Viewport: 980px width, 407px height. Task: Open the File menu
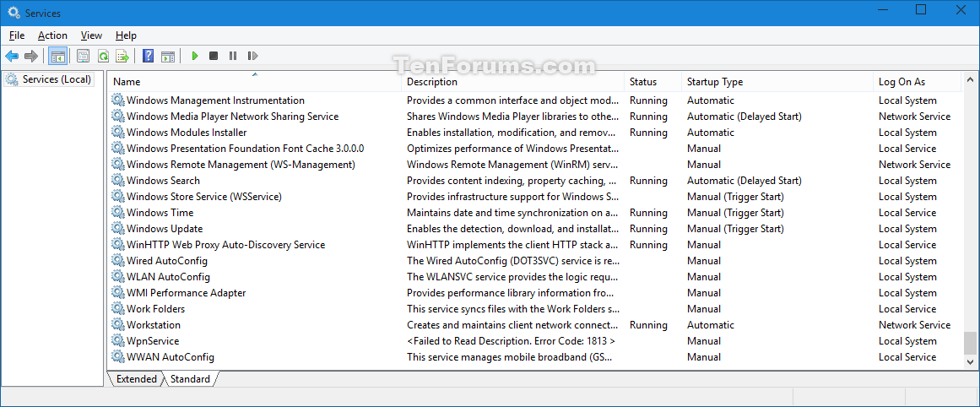pyautogui.click(x=17, y=35)
